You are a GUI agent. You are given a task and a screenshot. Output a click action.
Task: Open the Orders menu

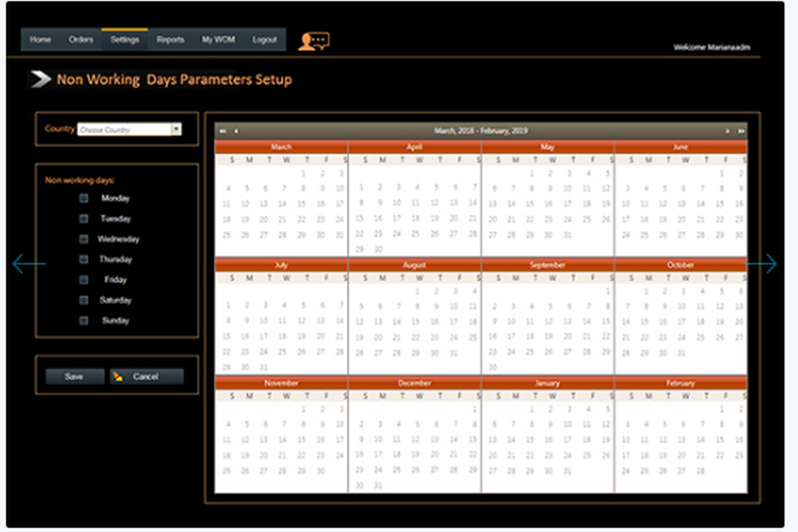pos(81,40)
